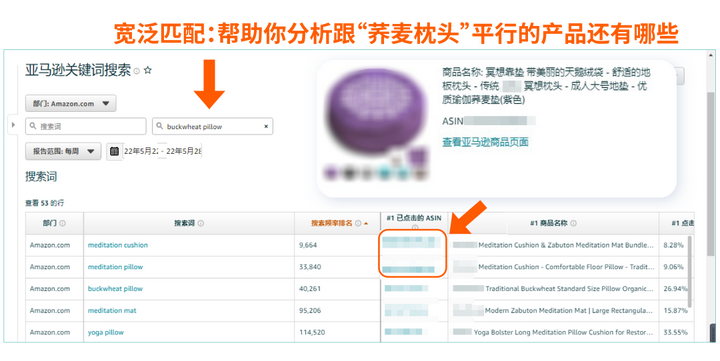Click the 查看 53 的行 row count text

pos(45,203)
